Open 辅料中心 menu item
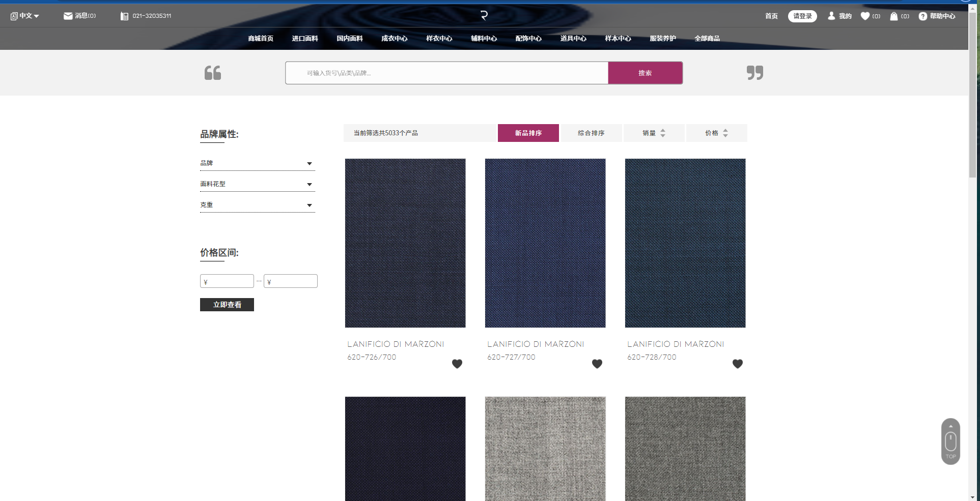Image resolution: width=980 pixels, height=501 pixels. pos(484,39)
